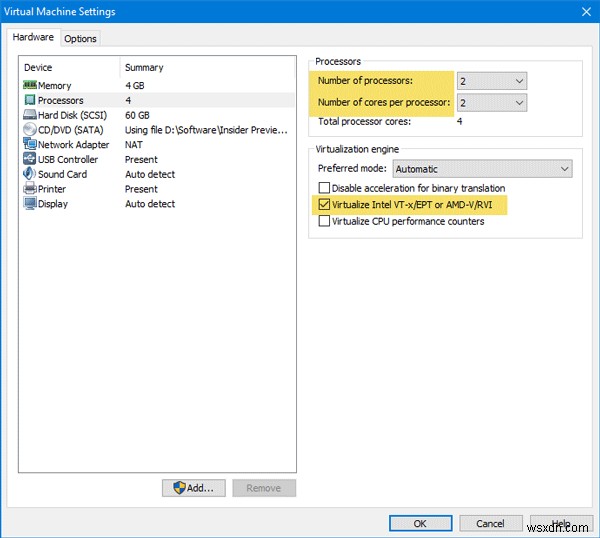
Task: Select the Sound Card row label
Action: (62, 174)
